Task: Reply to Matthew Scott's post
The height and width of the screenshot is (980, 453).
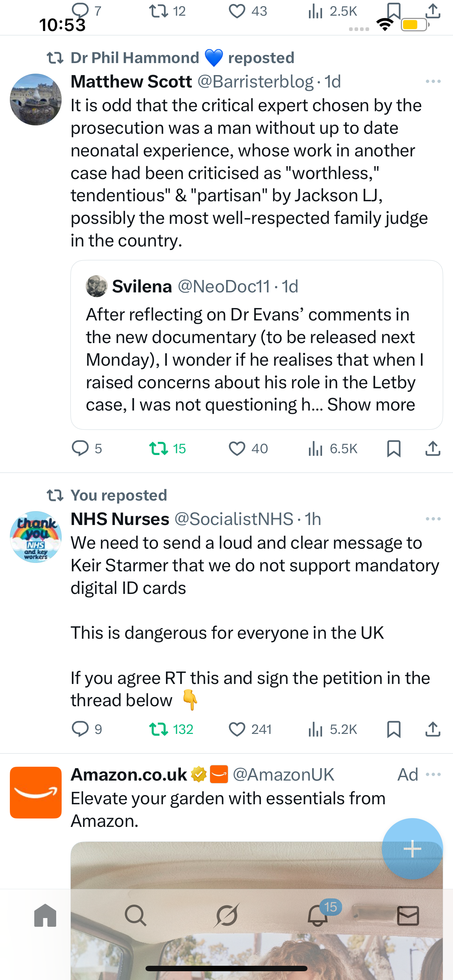Action: (x=80, y=448)
